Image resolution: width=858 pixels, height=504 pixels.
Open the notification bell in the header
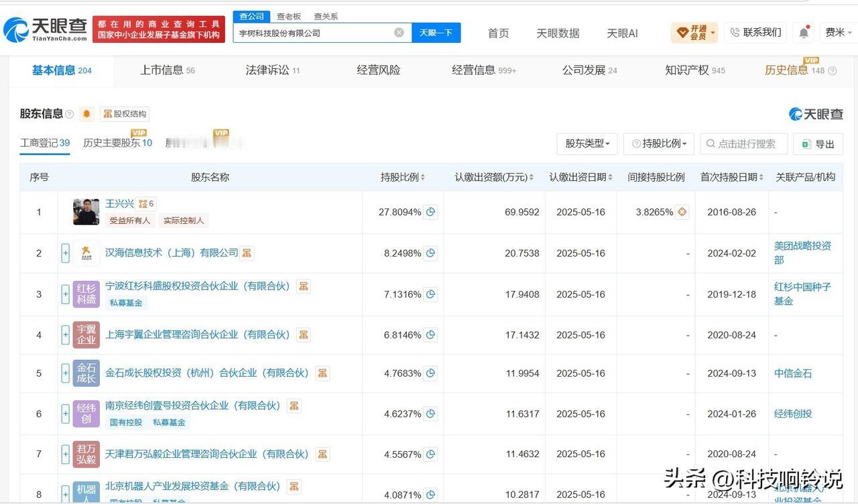pyautogui.click(x=803, y=32)
